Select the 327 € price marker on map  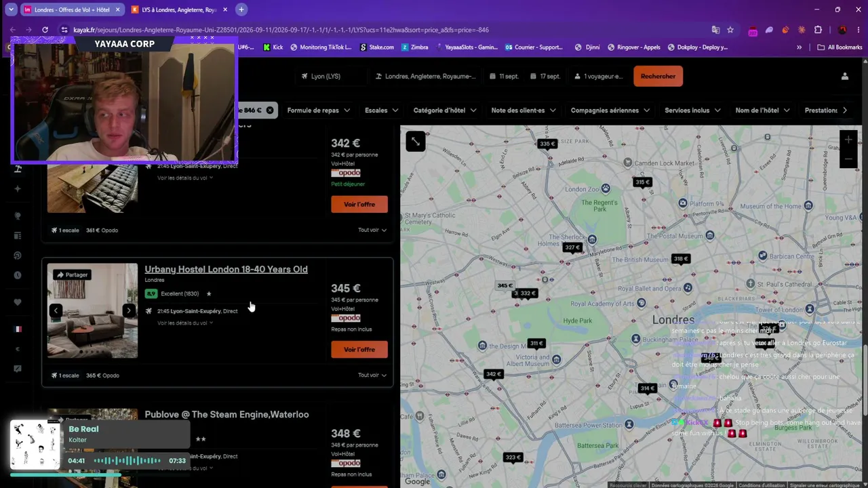click(x=572, y=247)
